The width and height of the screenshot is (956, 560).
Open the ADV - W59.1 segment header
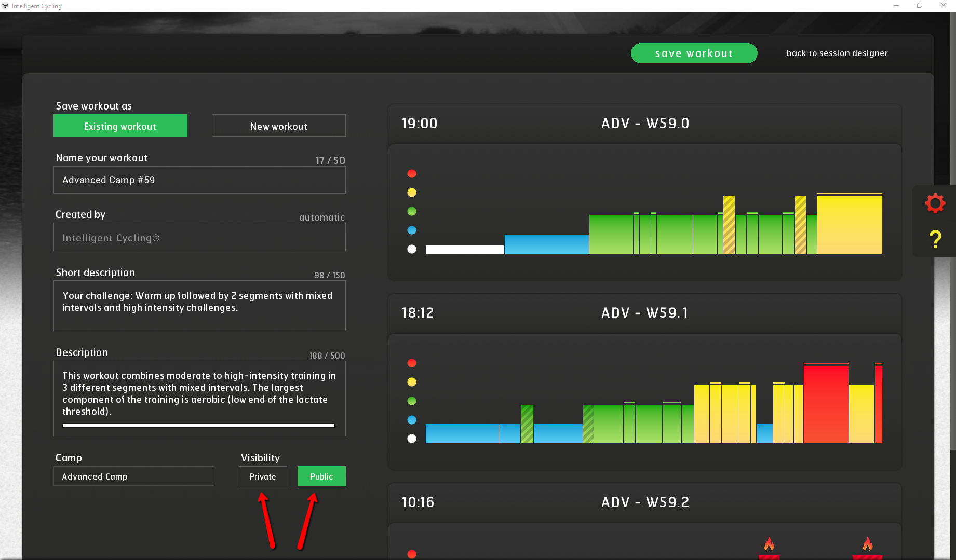point(644,313)
